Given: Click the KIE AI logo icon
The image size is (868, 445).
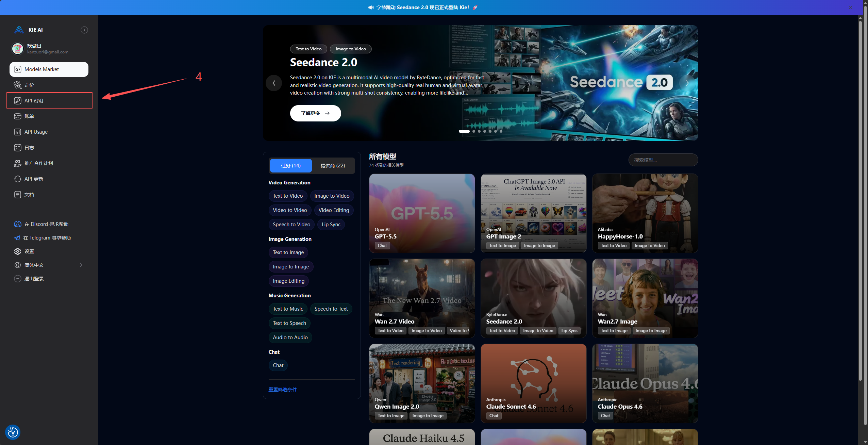Looking at the screenshot, I should click(19, 30).
